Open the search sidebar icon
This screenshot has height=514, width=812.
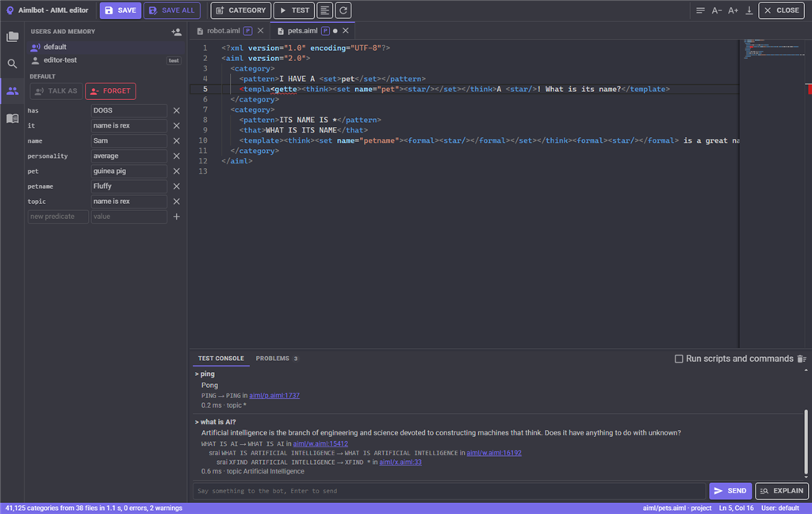point(13,63)
